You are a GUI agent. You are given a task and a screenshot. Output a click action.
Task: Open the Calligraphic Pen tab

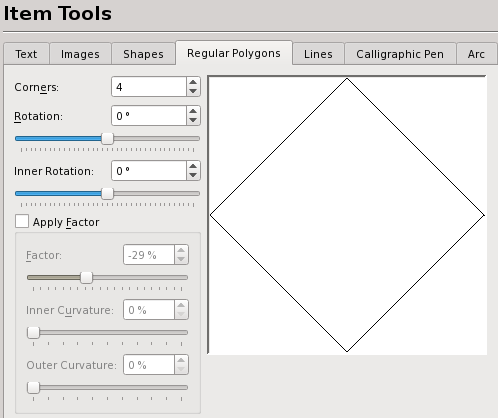click(x=400, y=54)
